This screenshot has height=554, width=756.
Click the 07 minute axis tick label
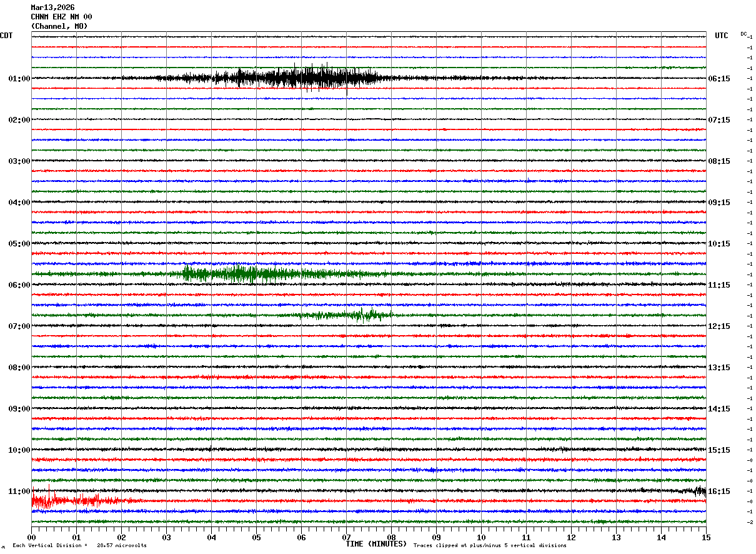tap(346, 537)
